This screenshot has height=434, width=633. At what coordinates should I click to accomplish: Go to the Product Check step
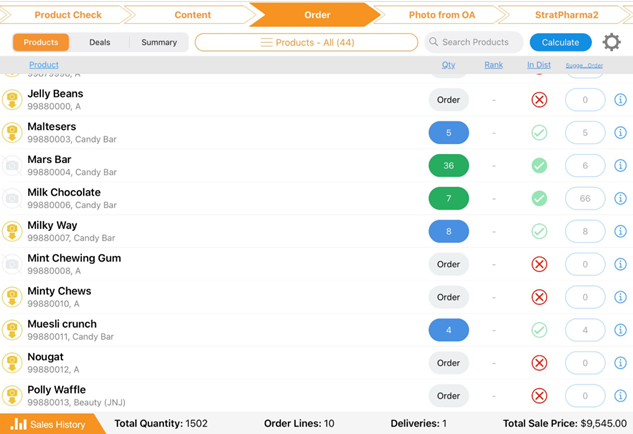pyautogui.click(x=67, y=15)
